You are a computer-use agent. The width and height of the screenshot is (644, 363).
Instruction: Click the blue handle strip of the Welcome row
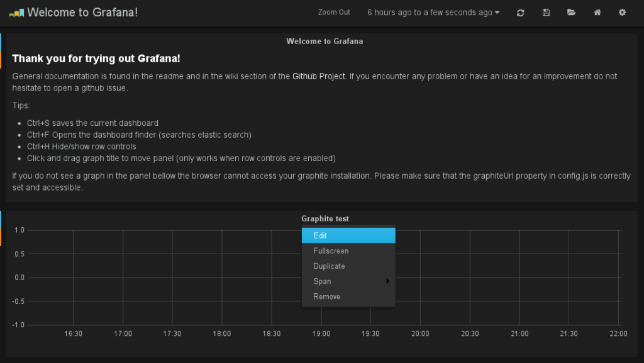(x=1, y=42)
